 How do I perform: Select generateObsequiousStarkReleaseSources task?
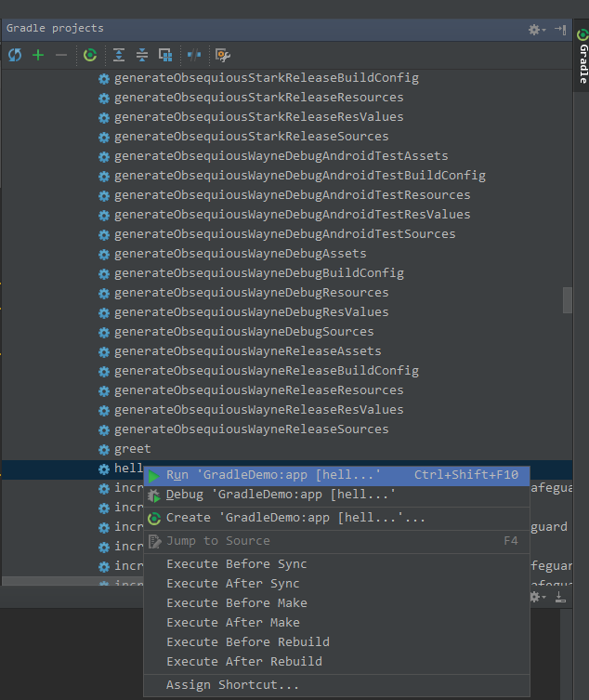251,137
